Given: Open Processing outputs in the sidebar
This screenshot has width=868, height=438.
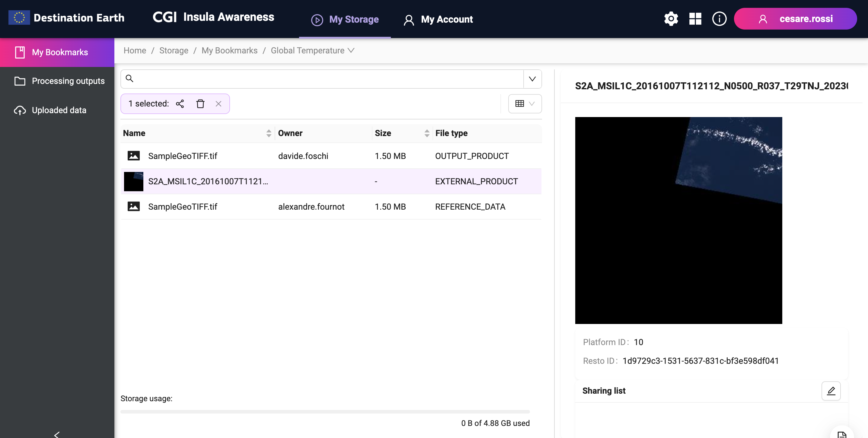Looking at the screenshot, I should tap(57, 81).
